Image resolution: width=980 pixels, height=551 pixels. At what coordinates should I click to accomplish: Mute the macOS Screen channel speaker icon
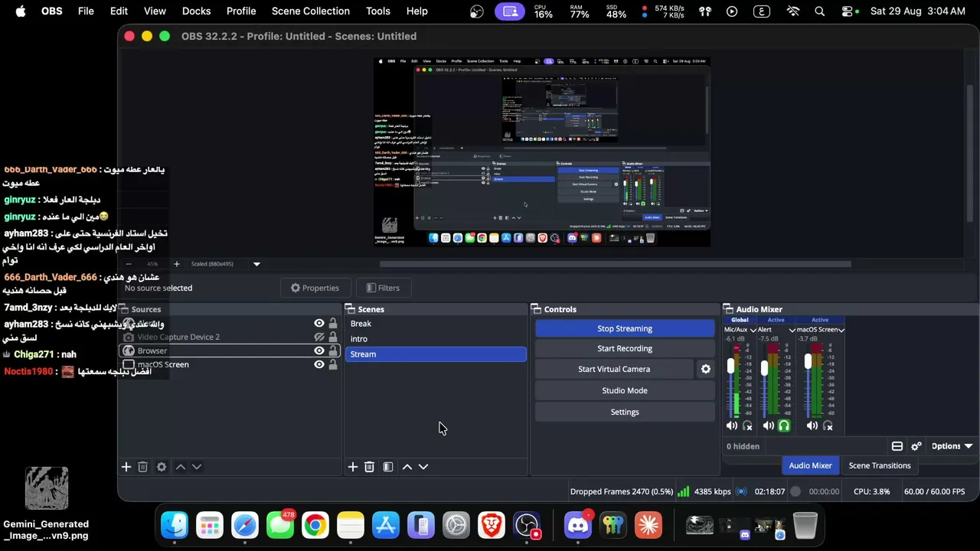point(812,425)
